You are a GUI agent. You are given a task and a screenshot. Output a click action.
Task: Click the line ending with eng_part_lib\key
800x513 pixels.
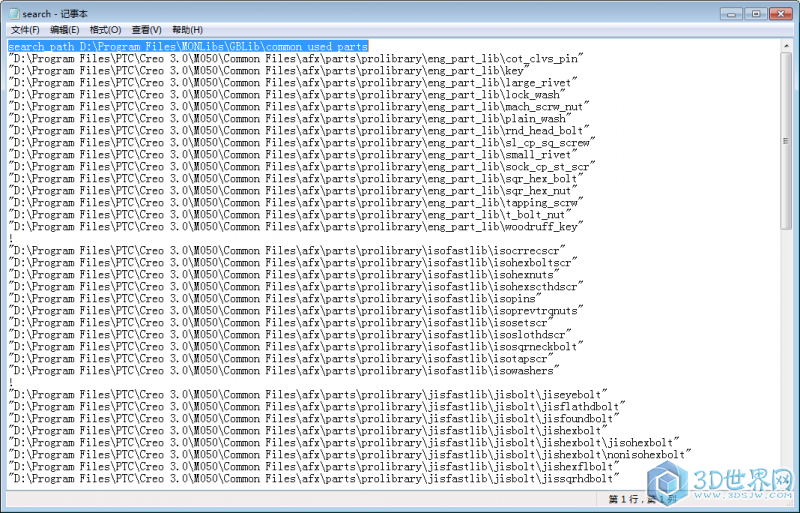(269, 70)
